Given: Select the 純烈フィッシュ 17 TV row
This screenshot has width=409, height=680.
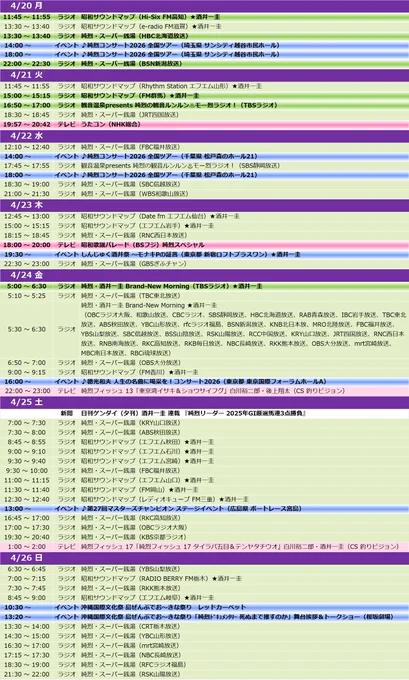Looking at the screenshot, I should tap(204, 546).
